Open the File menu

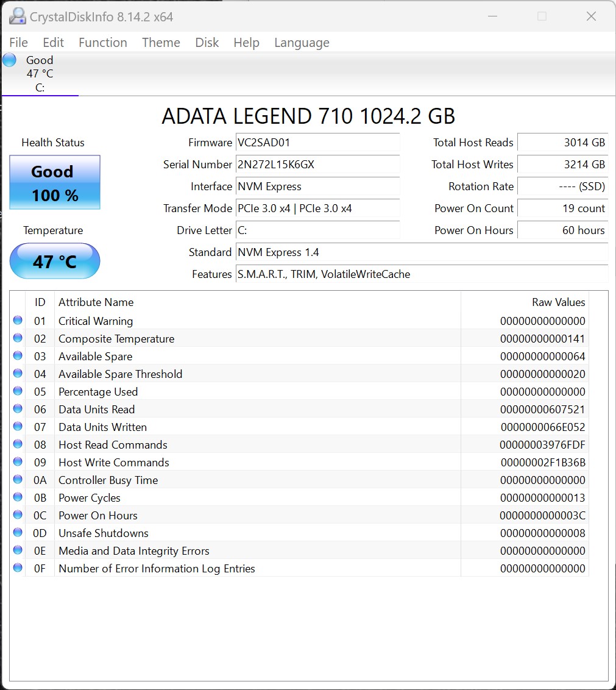[18, 42]
